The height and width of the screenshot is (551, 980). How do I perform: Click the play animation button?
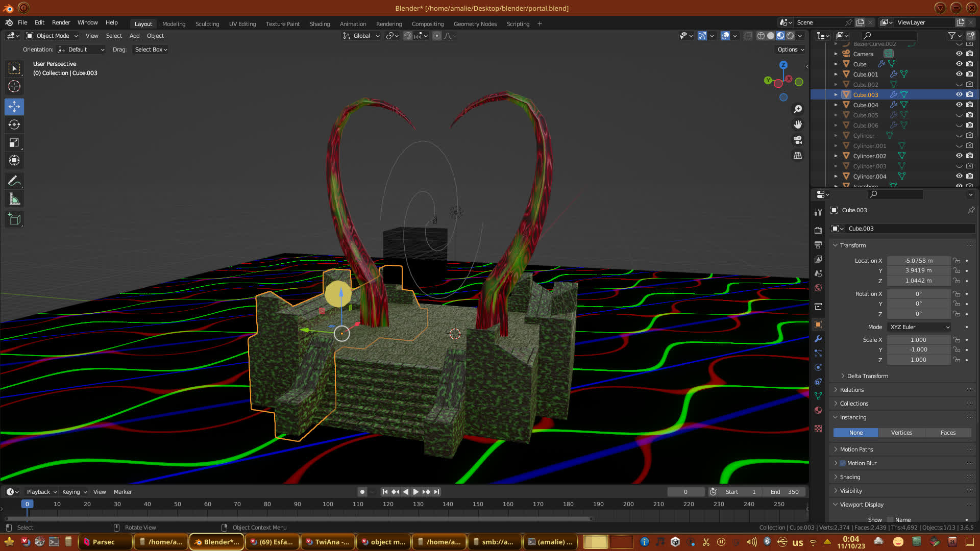(415, 492)
